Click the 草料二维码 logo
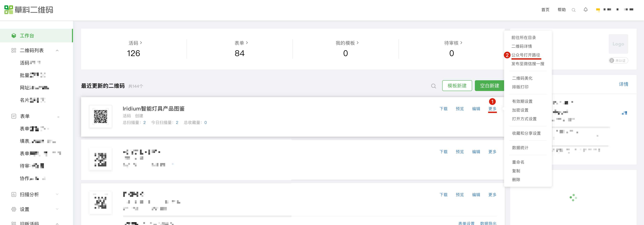 coord(29,10)
